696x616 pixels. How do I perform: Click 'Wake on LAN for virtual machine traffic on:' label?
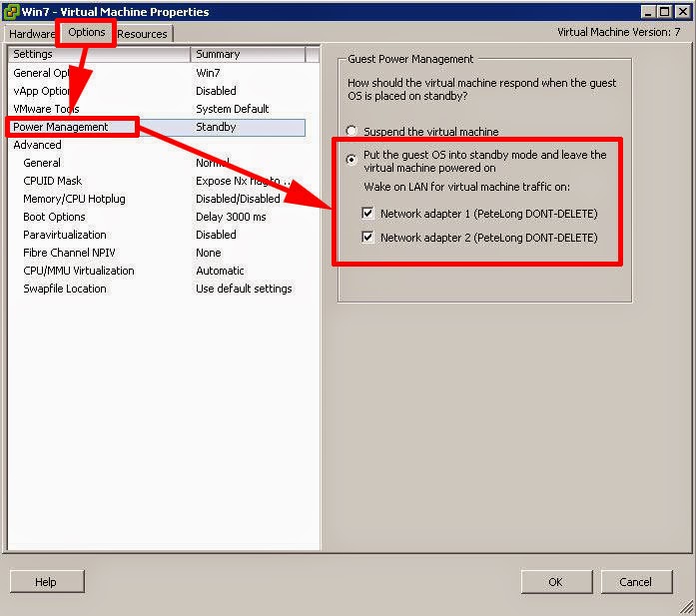click(467, 187)
